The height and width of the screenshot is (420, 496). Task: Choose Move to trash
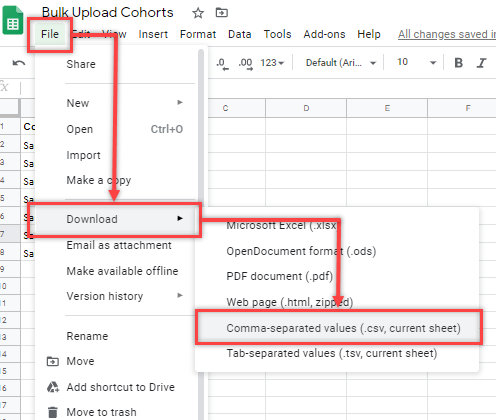point(101,412)
